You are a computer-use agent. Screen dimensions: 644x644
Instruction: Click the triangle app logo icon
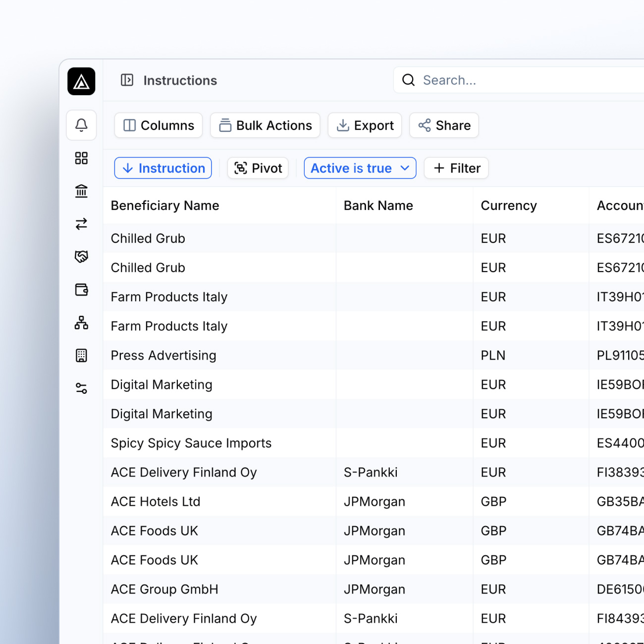coord(81,81)
